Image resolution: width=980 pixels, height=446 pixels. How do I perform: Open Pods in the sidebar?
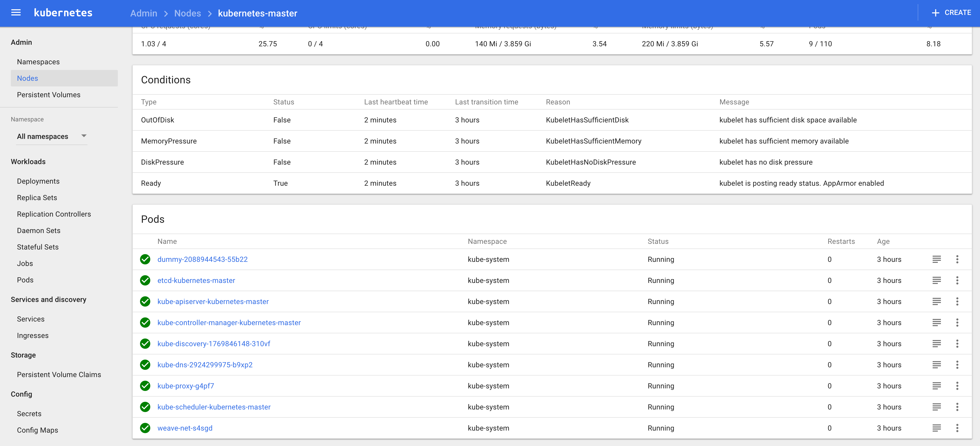coord(25,280)
